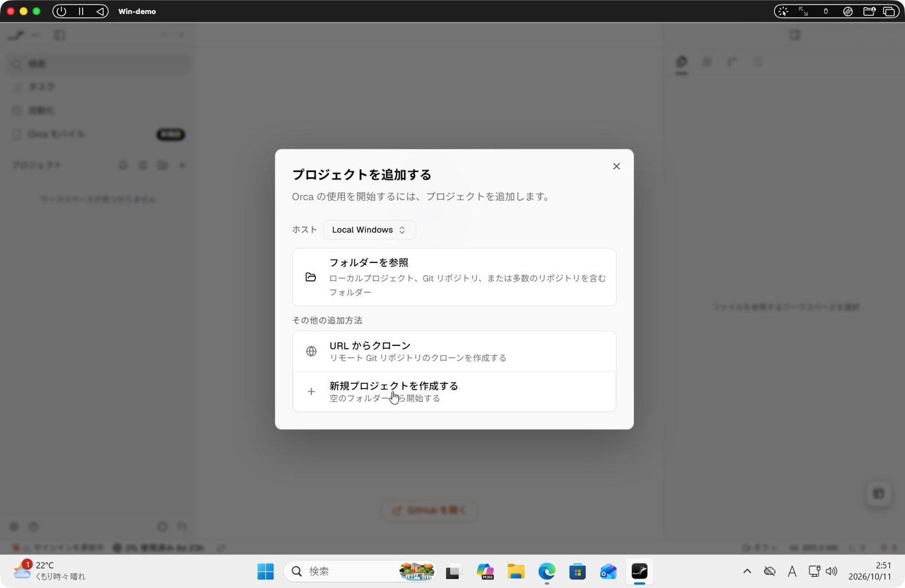Toggle the IME input mode A indicator

[792, 572]
